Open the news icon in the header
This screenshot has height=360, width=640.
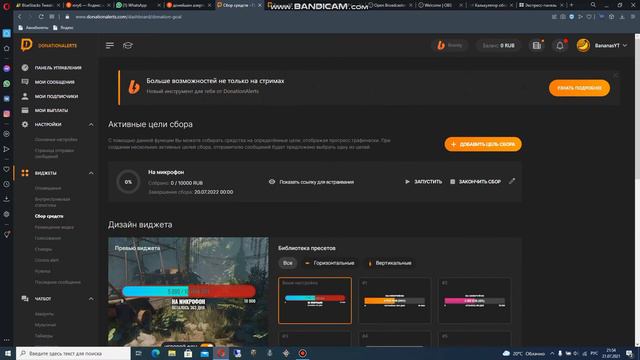[537, 45]
